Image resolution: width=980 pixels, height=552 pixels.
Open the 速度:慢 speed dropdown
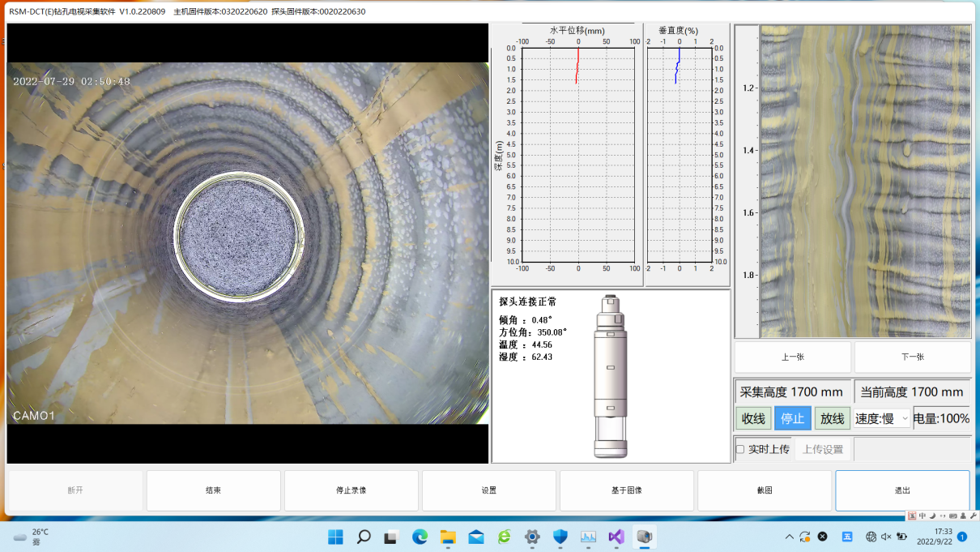[x=882, y=418]
